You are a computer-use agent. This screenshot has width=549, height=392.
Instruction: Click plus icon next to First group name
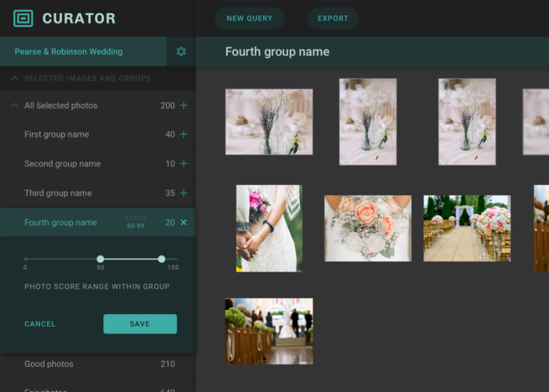click(184, 135)
